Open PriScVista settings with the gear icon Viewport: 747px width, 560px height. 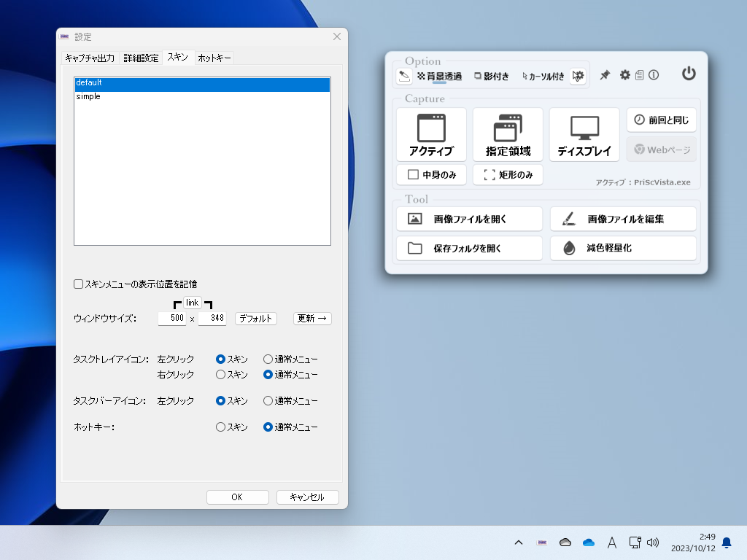pyautogui.click(x=625, y=74)
